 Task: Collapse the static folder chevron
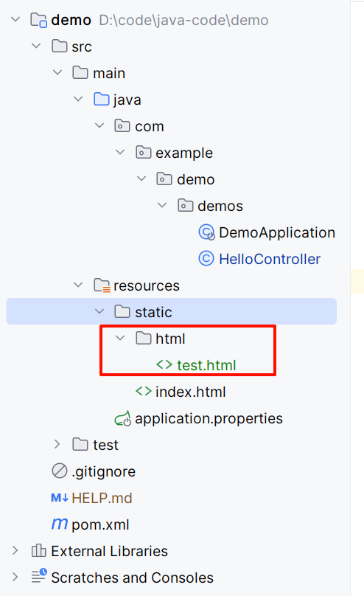(99, 312)
